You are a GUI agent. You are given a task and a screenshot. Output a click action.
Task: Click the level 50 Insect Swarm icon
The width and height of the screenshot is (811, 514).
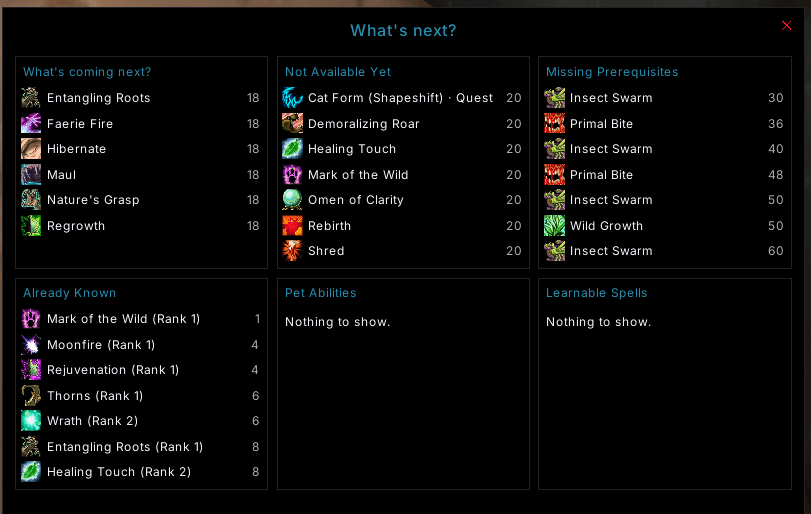click(x=554, y=200)
